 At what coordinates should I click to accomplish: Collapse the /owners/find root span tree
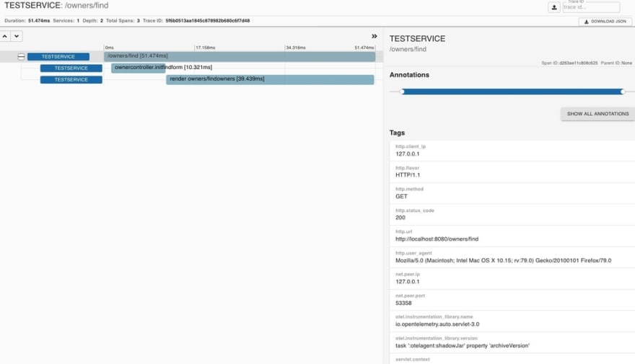tap(21, 57)
